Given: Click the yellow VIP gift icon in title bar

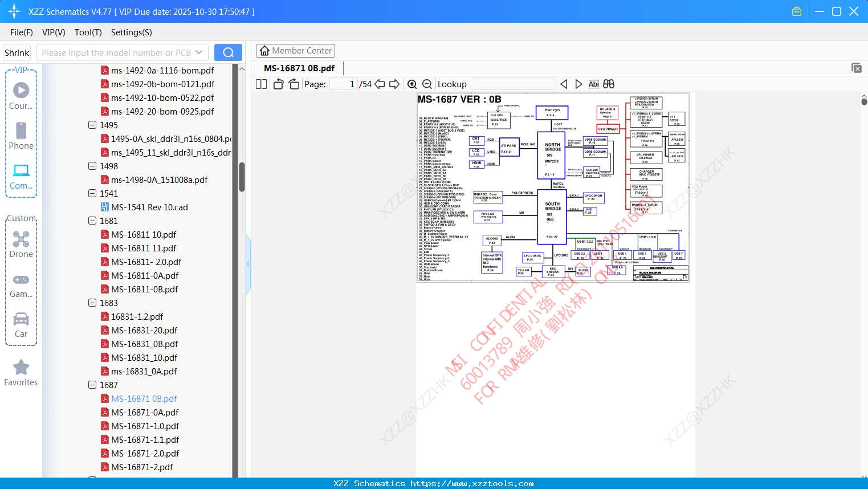Looking at the screenshot, I should pos(797,11).
